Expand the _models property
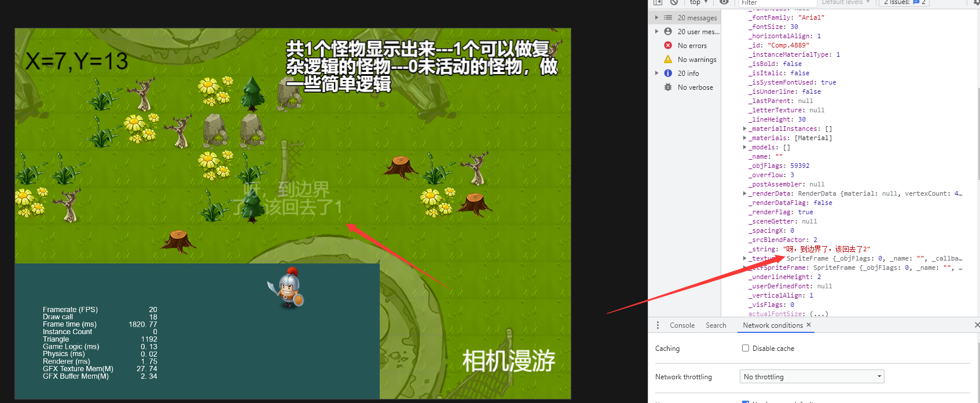 coord(744,148)
